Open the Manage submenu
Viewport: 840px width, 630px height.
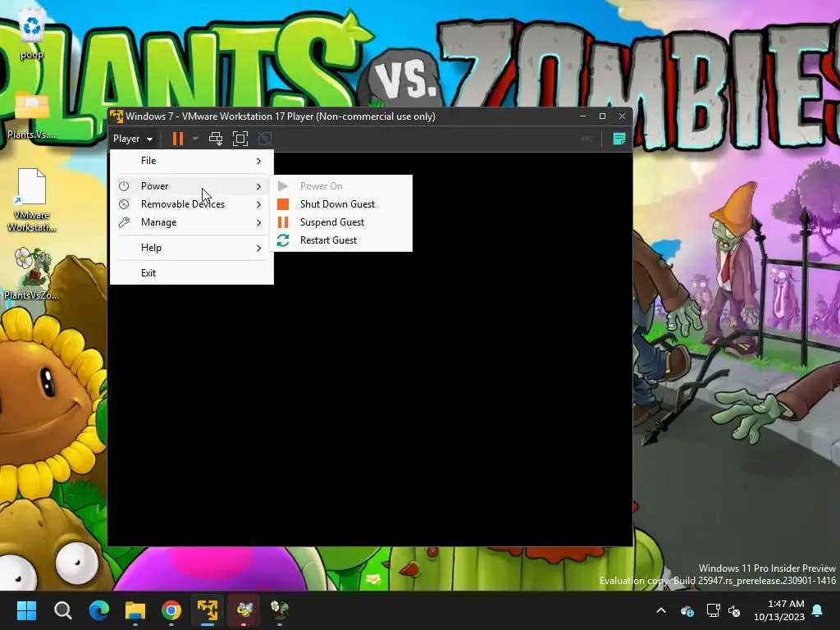tap(192, 222)
